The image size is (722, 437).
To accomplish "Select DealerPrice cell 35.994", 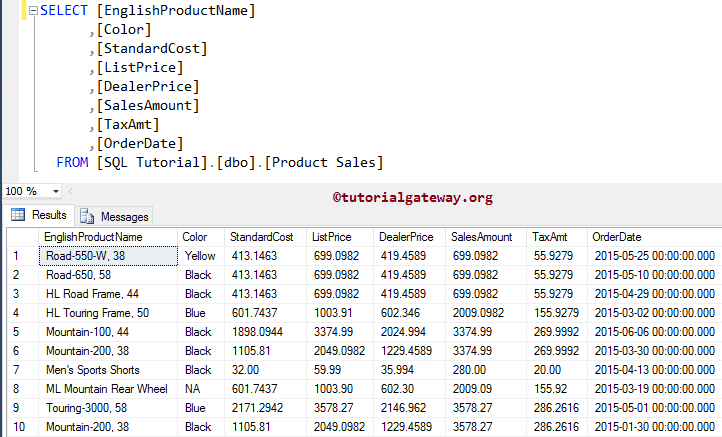I will point(409,370).
